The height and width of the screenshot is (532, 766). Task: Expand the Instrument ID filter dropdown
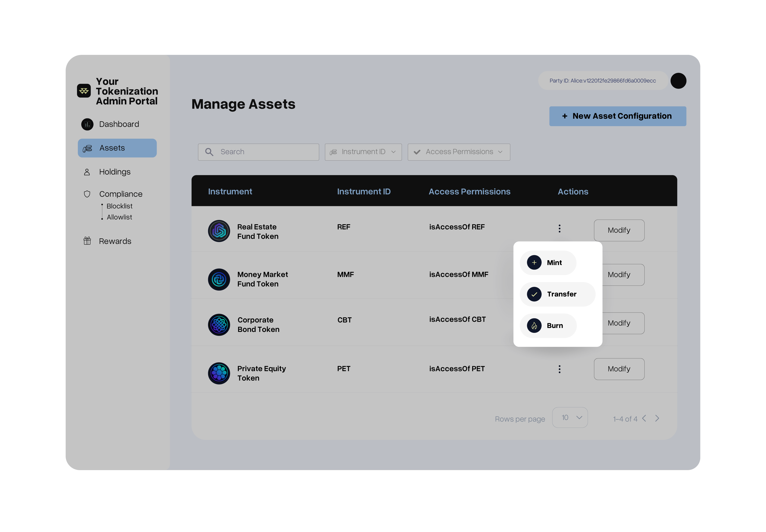click(363, 152)
